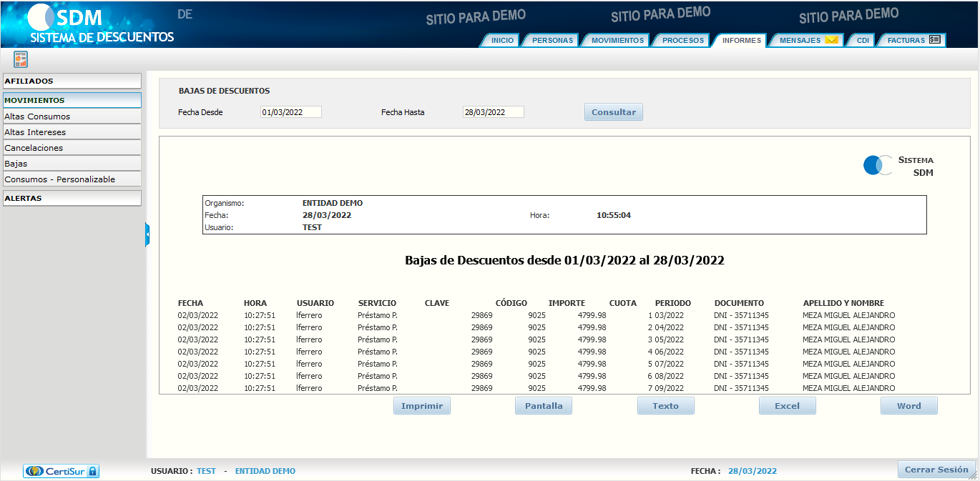The height and width of the screenshot is (481, 980).
Task: Click the SERVICIO column header
Action: [377, 303]
